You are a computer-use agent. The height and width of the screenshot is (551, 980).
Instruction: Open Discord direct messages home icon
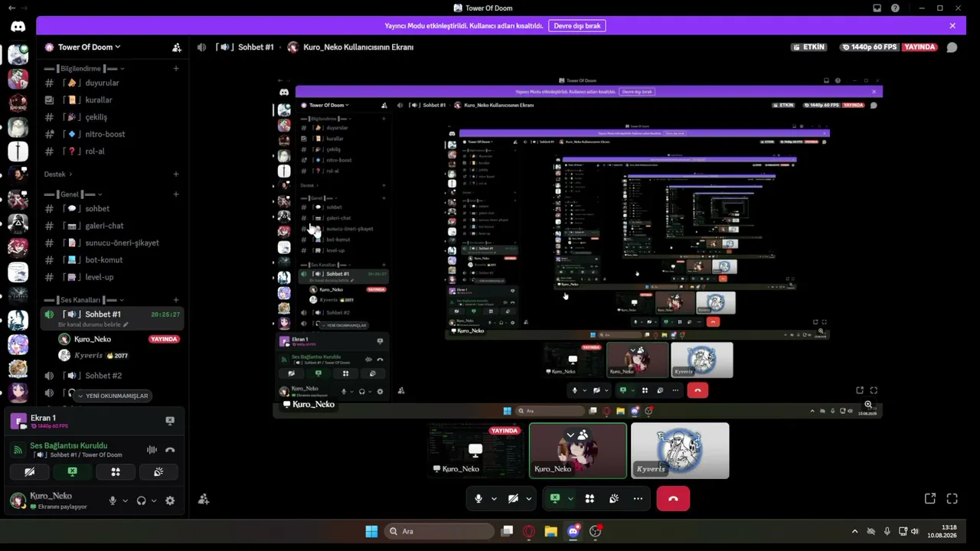pyautogui.click(x=18, y=26)
